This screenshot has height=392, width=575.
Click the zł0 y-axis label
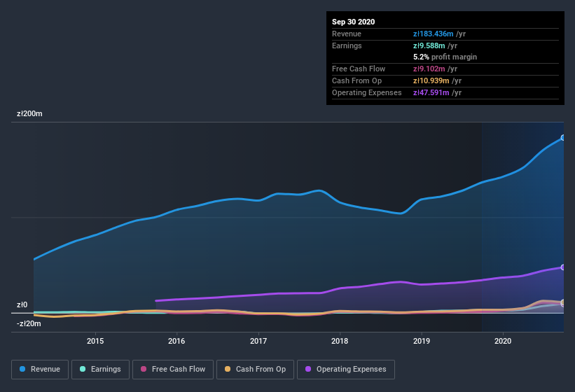[22, 304]
